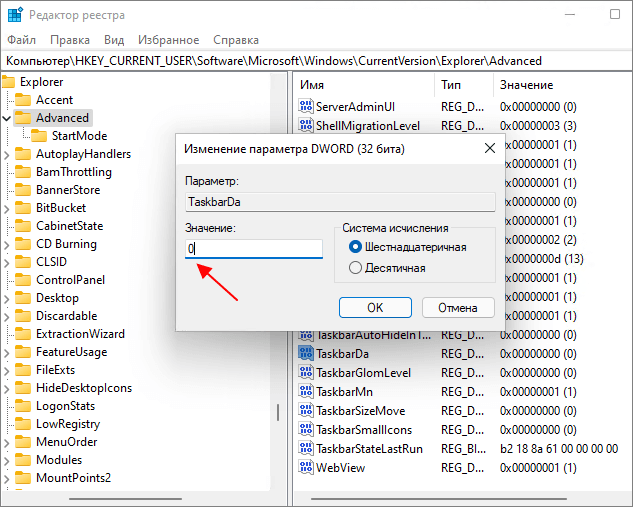Expand the Discardable tree node
633x507 pixels.
click(x=6, y=316)
